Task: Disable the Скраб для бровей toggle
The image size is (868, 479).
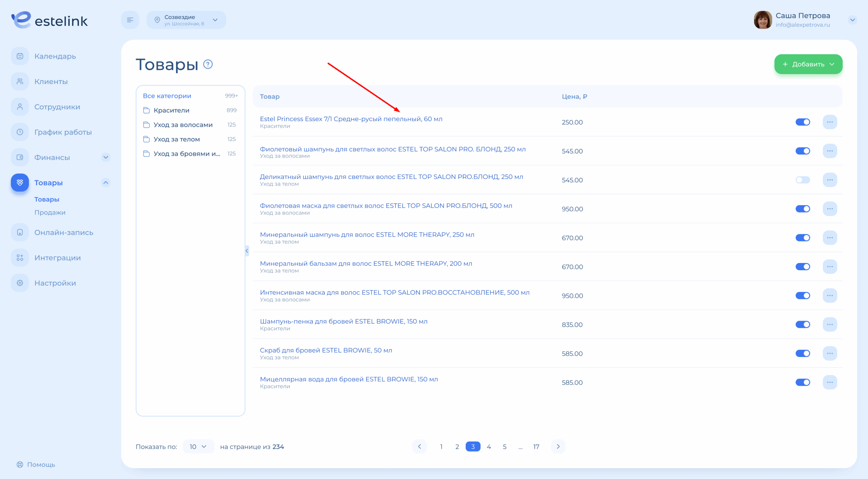Action: (803, 353)
